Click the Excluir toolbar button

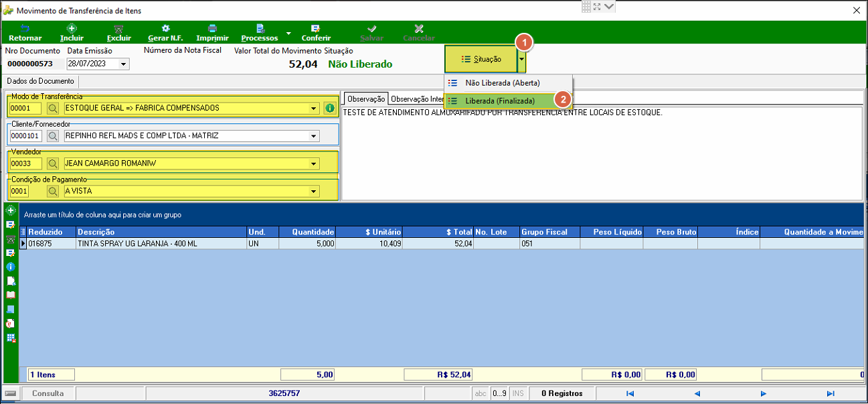[119, 33]
